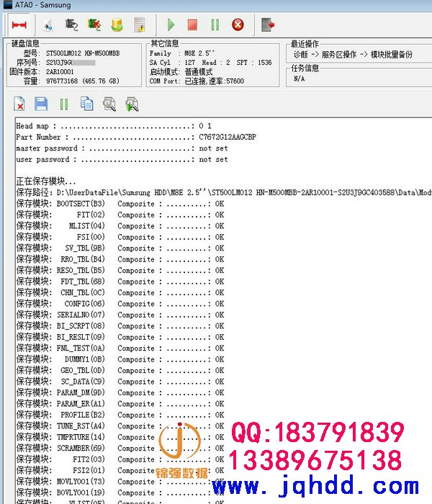Pause log output with green bars icon
432x504 pixels.
(x=64, y=104)
